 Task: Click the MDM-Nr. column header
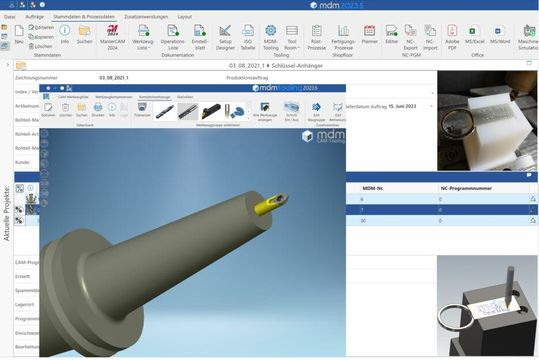[x=373, y=188]
